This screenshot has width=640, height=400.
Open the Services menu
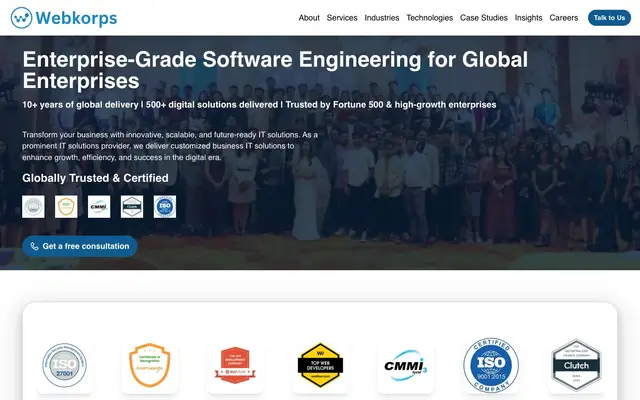click(x=342, y=18)
